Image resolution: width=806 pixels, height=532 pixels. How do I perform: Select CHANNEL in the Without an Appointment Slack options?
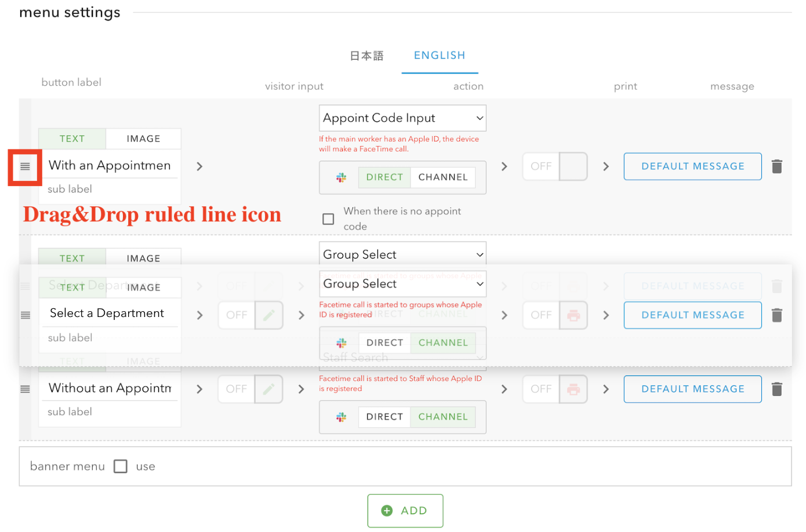pyautogui.click(x=443, y=417)
